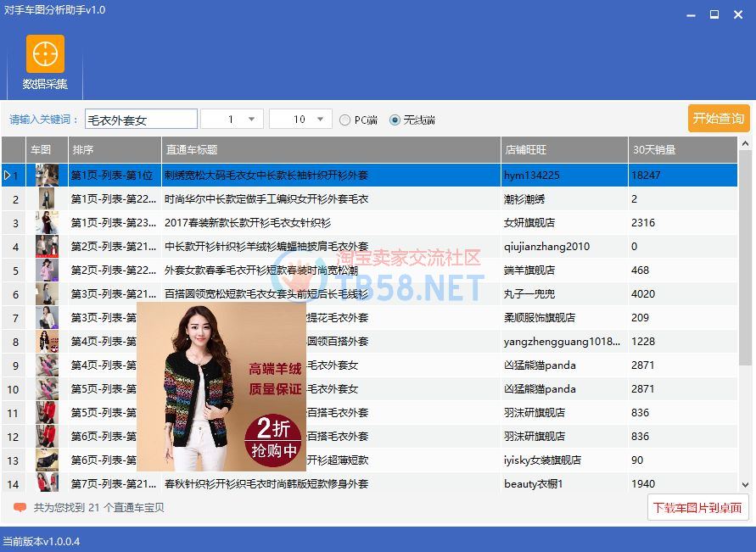Click the keyword input field containing 毛衣外套女
The height and width of the screenshot is (552, 756).
[x=141, y=120]
